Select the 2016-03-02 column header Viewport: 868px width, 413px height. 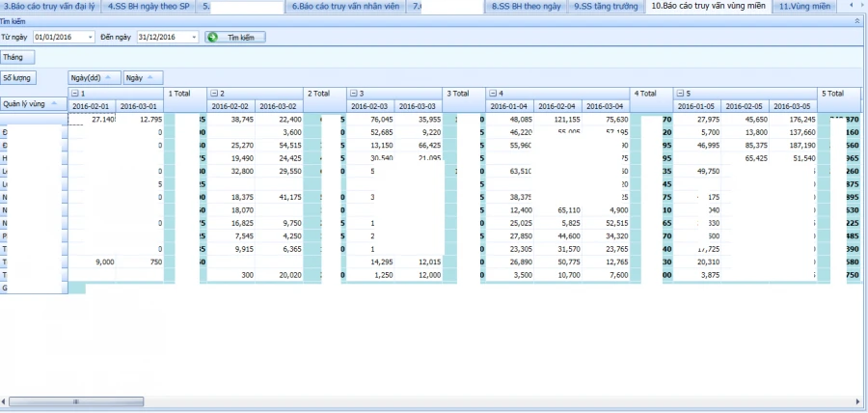click(x=279, y=106)
